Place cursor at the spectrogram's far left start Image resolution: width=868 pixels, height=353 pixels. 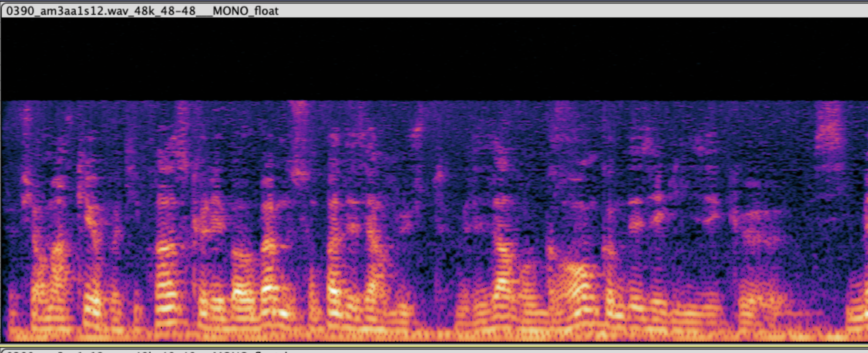click(x=3, y=218)
